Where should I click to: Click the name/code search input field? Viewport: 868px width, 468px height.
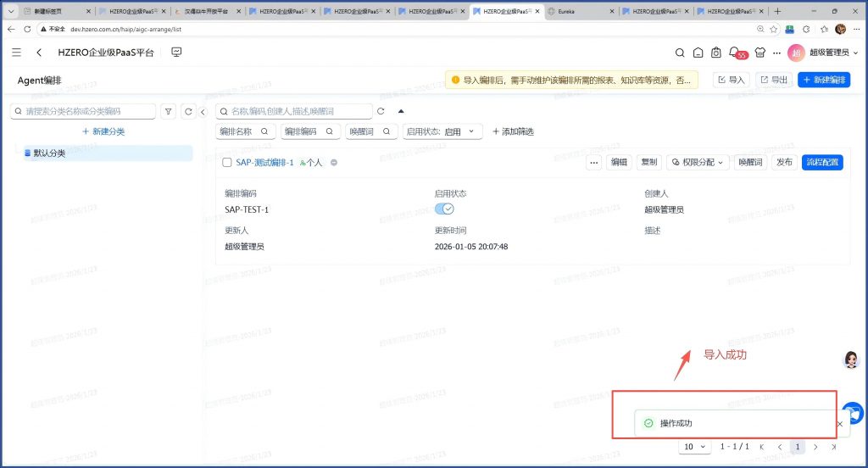tap(294, 111)
